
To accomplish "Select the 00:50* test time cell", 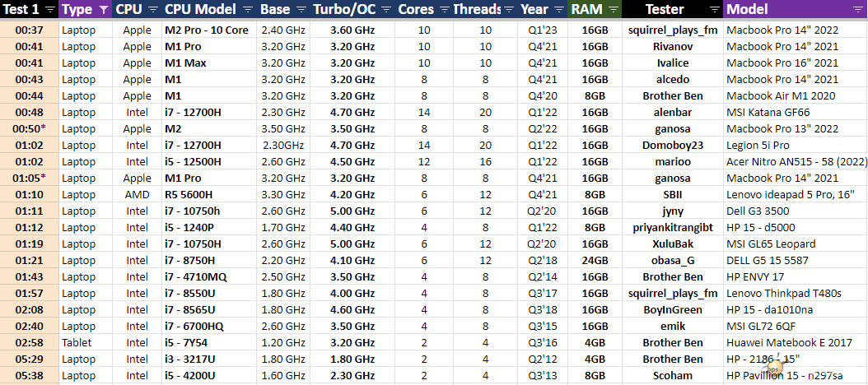I will point(30,129).
